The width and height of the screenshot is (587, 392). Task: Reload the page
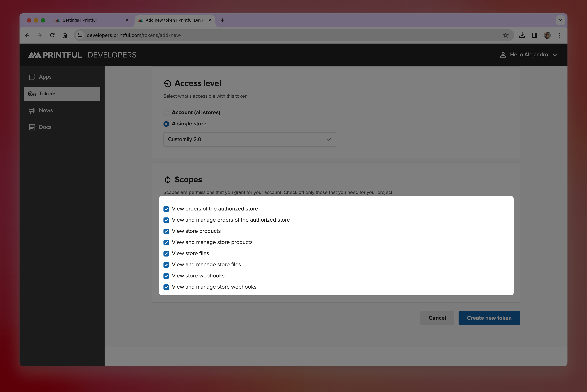click(52, 35)
